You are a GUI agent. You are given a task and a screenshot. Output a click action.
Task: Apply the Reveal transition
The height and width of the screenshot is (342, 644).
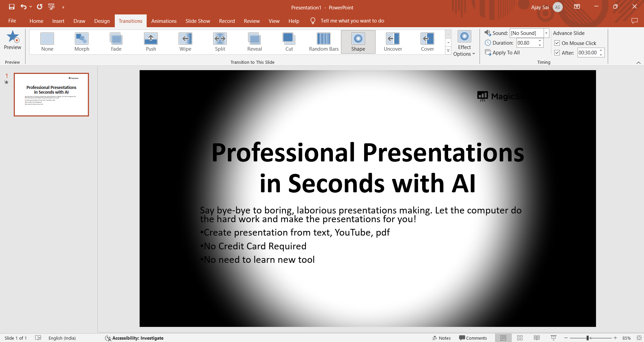click(x=255, y=42)
